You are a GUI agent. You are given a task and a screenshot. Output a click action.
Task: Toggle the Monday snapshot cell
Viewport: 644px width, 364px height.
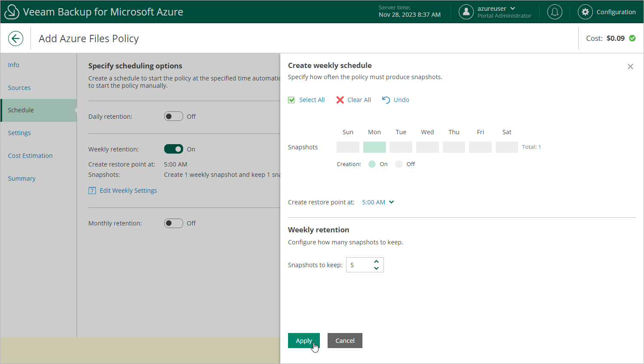[374, 147]
